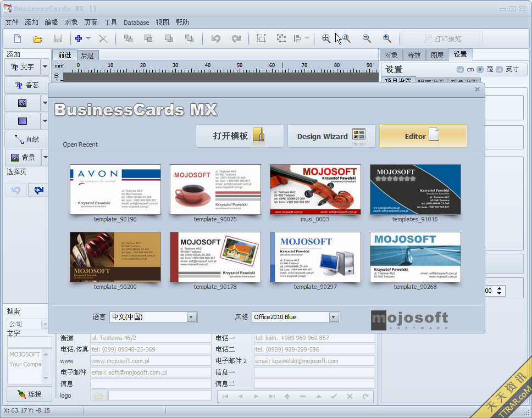Select the 英寸 inch unit radio button
Image resolution: width=532 pixels, height=418 pixels.
pos(499,70)
